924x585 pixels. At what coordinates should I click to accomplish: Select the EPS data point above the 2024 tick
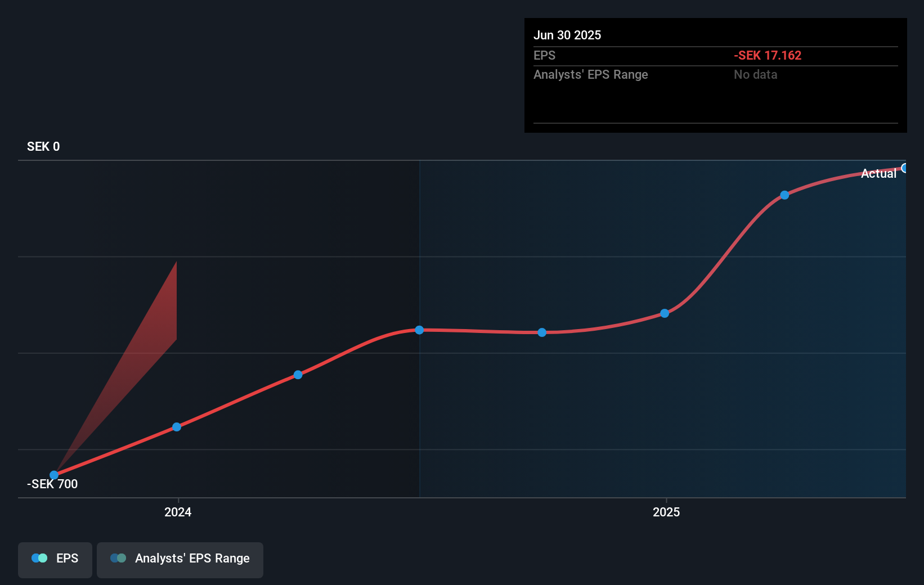tap(177, 427)
